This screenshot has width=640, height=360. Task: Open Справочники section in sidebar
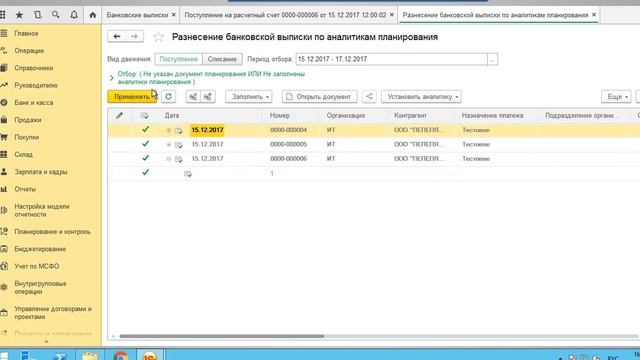(33, 68)
